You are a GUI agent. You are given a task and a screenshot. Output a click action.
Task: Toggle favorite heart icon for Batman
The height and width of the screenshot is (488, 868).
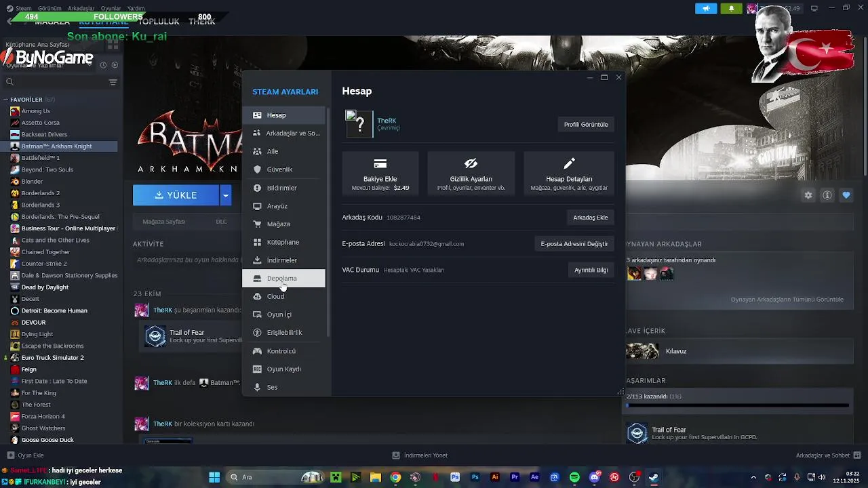(x=846, y=195)
